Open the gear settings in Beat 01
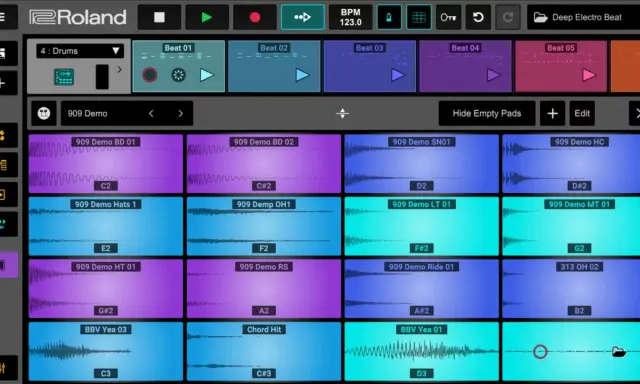 click(178, 75)
